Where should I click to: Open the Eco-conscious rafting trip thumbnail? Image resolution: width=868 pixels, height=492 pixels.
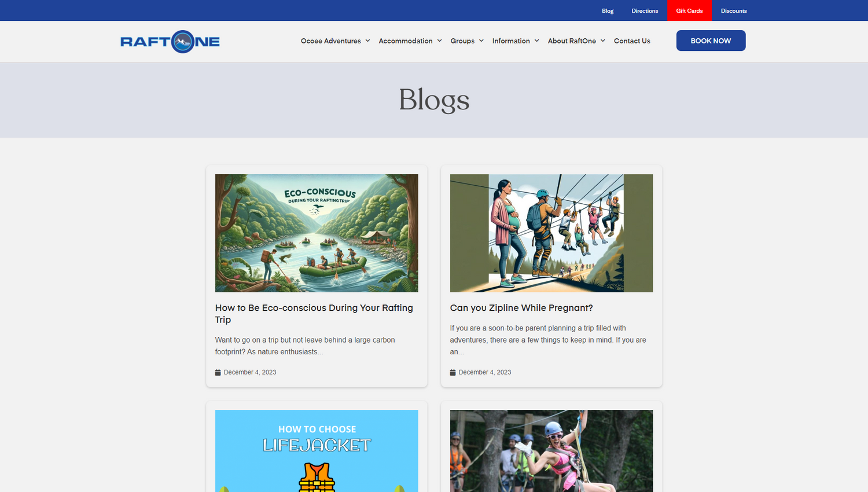317,233
